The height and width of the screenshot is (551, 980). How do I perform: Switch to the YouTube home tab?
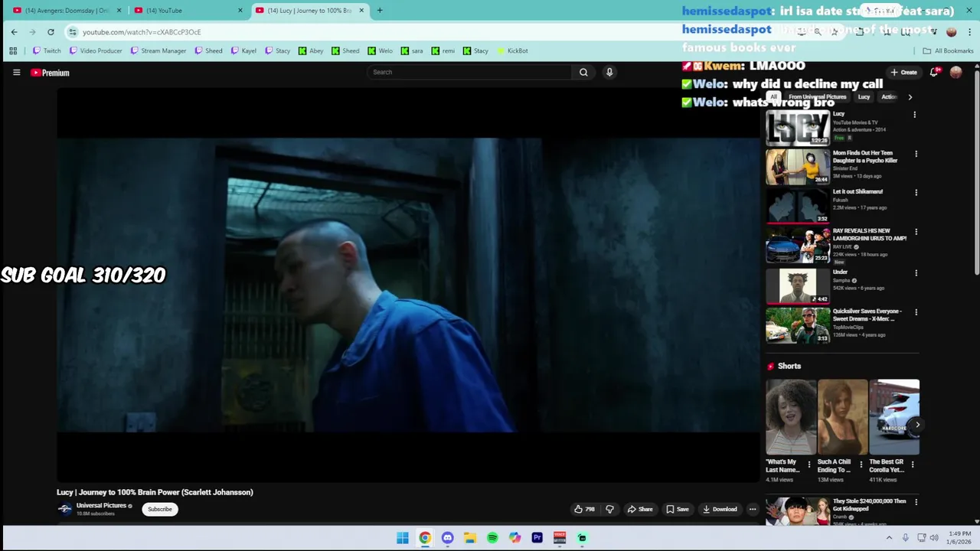point(188,11)
